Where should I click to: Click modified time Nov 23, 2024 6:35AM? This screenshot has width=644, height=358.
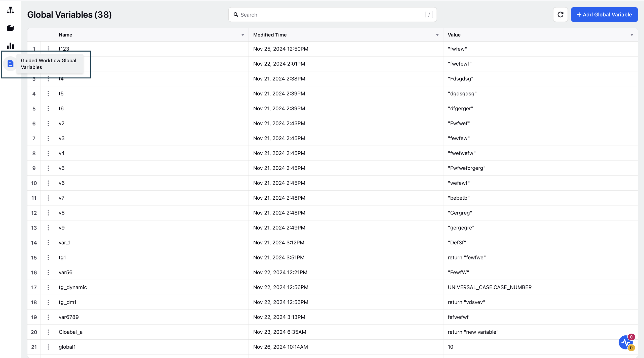pos(279,332)
